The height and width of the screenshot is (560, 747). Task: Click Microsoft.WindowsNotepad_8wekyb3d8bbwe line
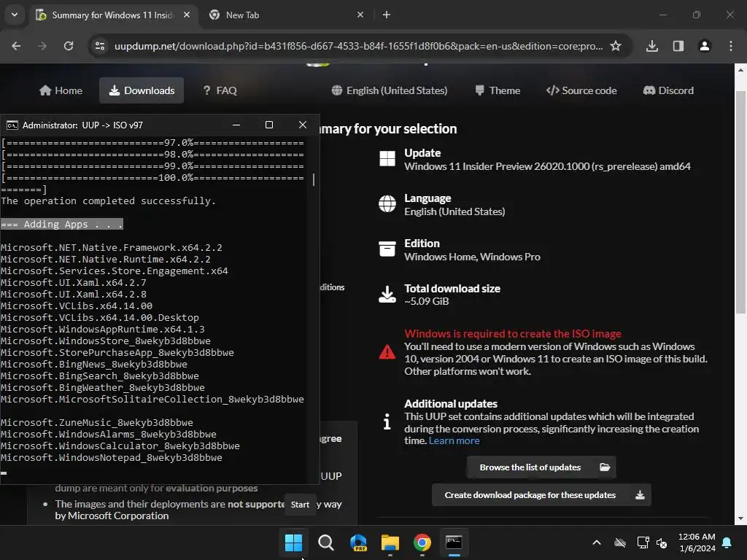point(112,458)
